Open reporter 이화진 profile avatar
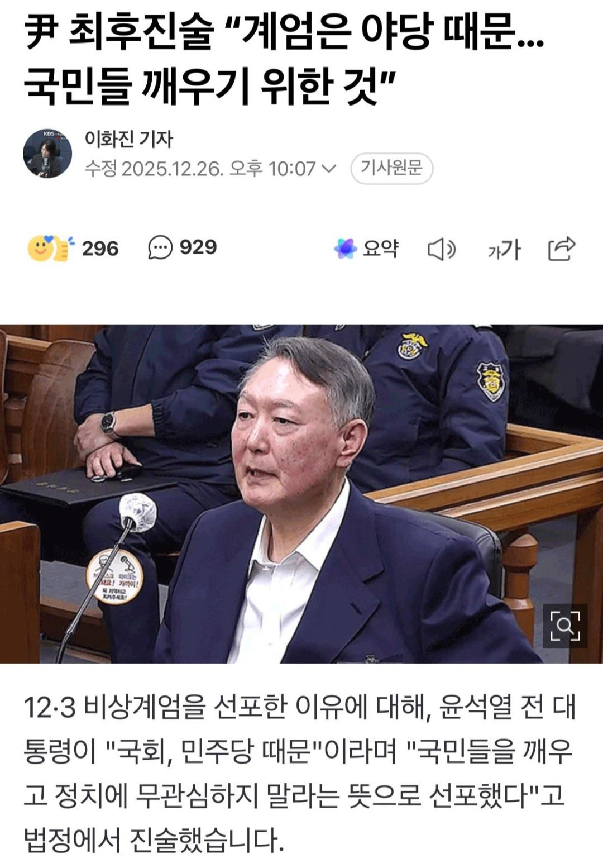Image resolution: width=603 pixels, height=868 pixels. pyautogui.click(x=47, y=154)
